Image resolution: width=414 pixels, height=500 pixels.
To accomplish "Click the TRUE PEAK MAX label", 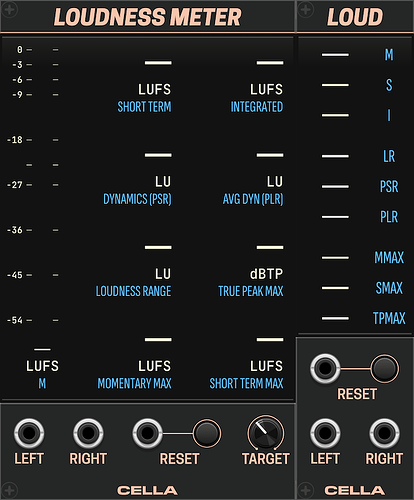I will [251, 291].
